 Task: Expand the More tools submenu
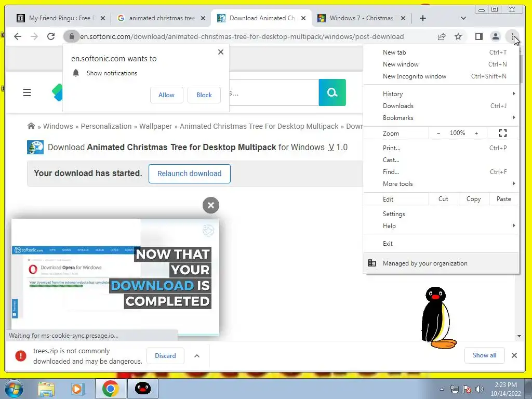click(441, 184)
